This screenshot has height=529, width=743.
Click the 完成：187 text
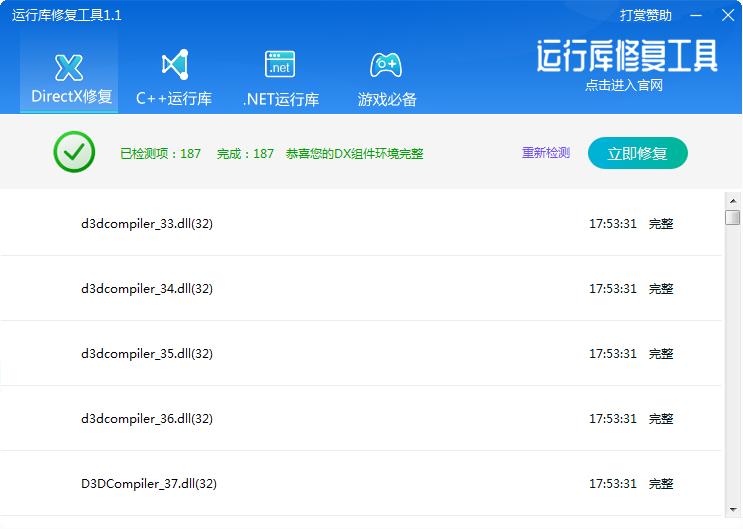(245, 154)
